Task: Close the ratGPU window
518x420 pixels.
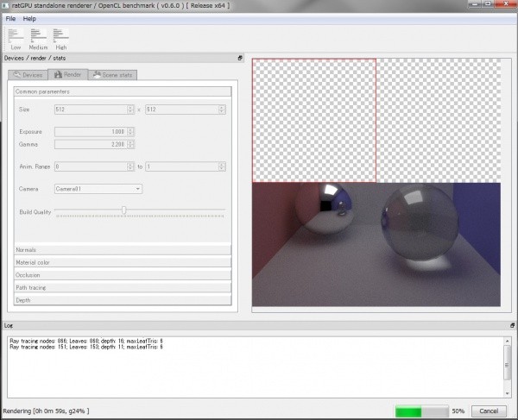Action: click(506, 4)
